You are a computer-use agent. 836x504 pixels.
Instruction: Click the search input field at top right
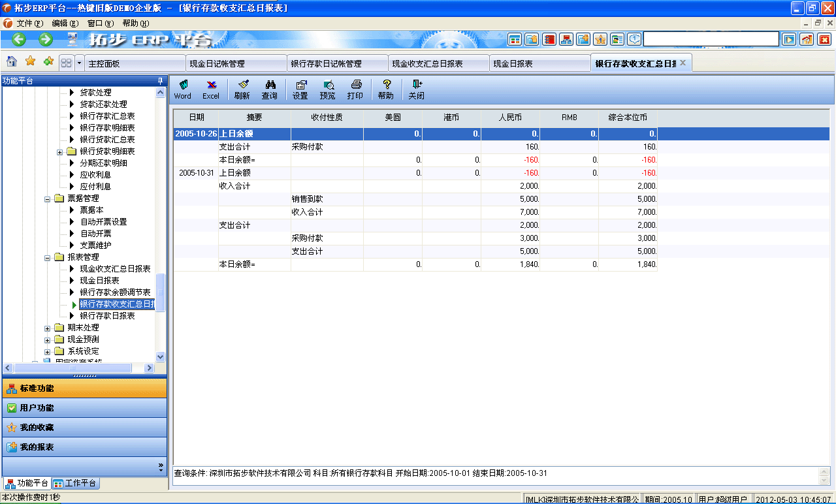coord(712,39)
